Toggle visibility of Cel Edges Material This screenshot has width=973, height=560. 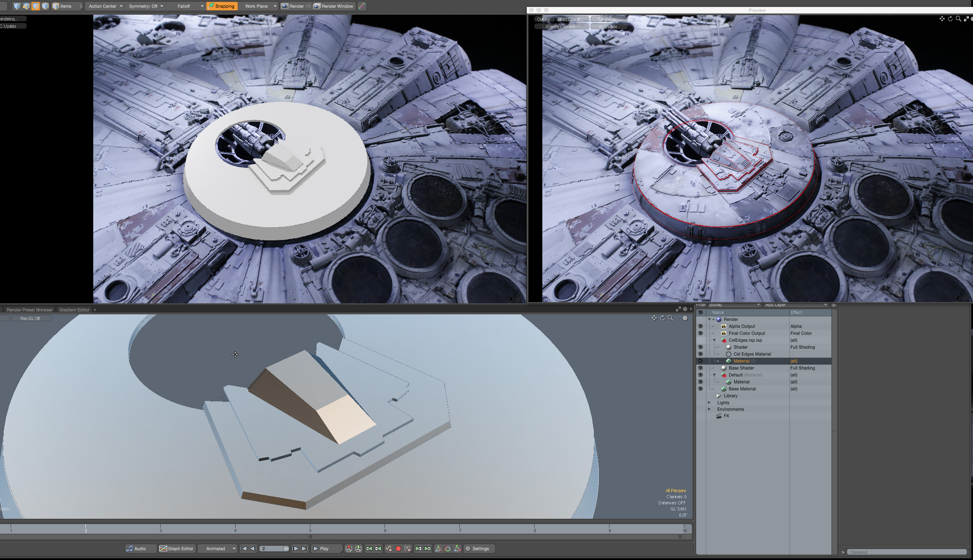pyautogui.click(x=700, y=354)
